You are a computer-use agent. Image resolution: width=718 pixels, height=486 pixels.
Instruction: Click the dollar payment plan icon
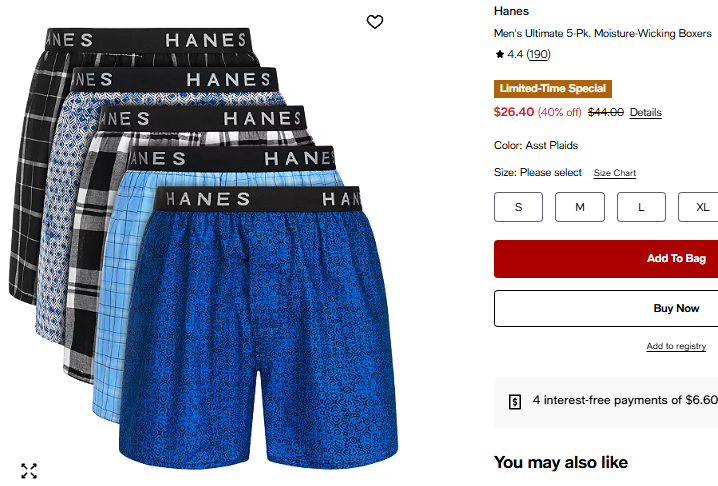[x=515, y=402]
